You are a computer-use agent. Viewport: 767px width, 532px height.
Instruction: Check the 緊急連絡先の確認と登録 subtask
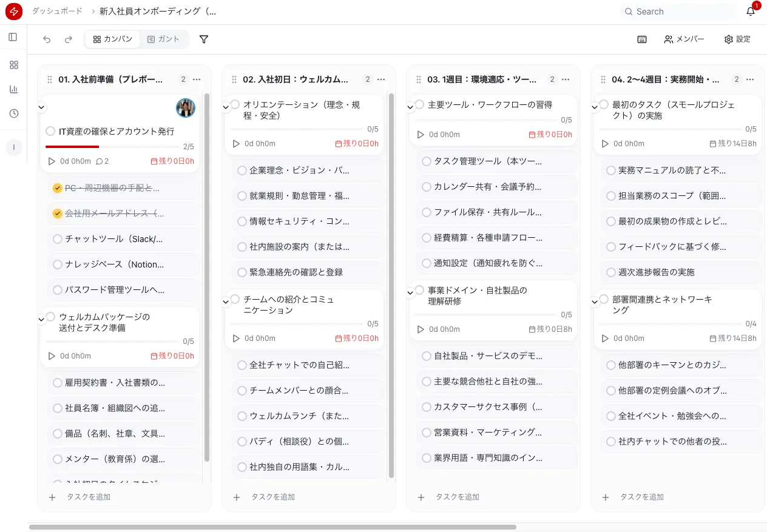pos(242,272)
